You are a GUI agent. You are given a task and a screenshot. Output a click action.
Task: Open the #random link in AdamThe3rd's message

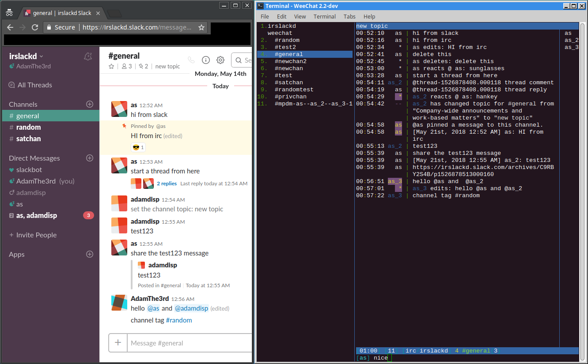[179, 320]
